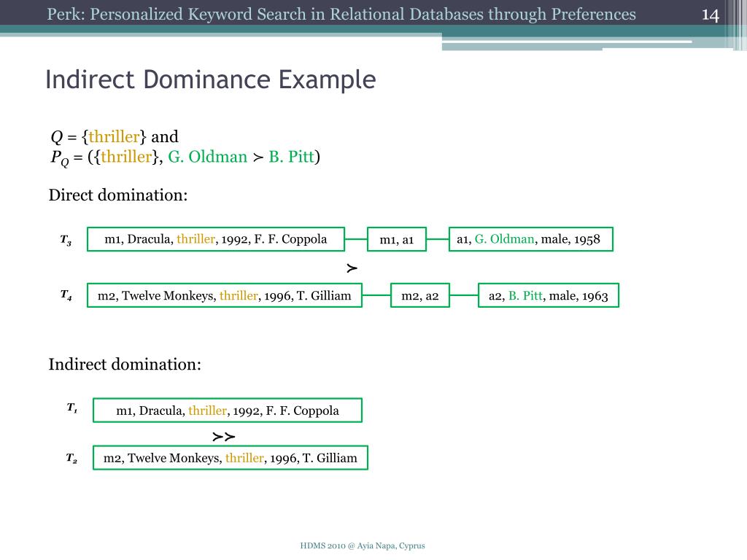The width and height of the screenshot is (747, 560).
Task: Select the T1 row label
Action: point(72,408)
